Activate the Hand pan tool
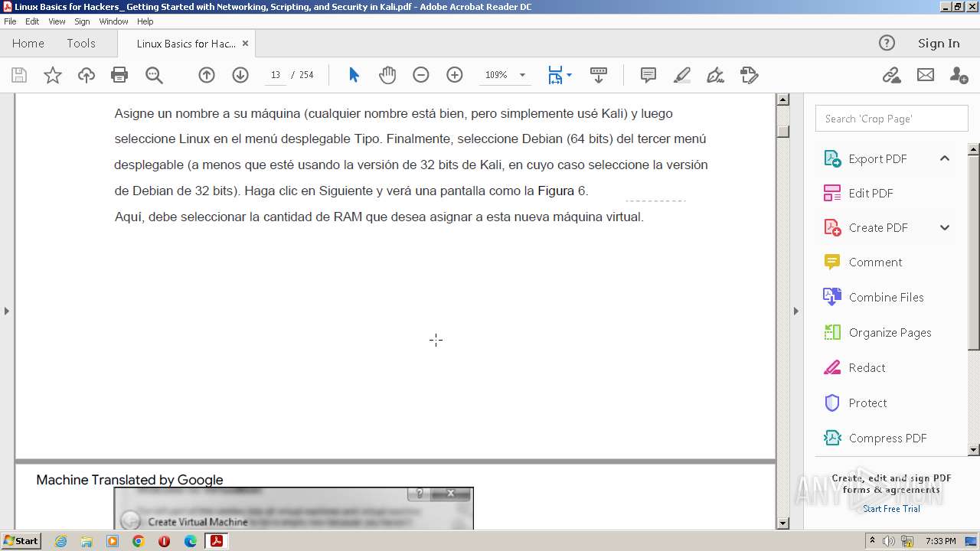 pyautogui.click(x=387, y=75)
